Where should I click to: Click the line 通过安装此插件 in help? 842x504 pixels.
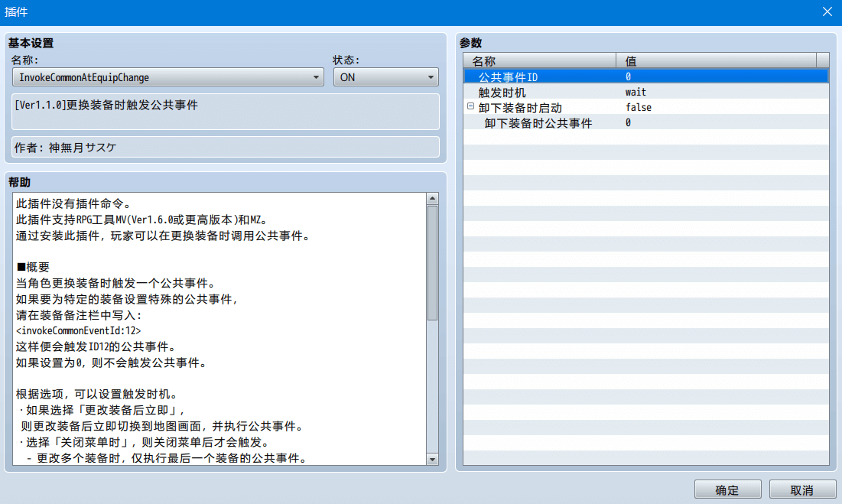click(163, 236)
